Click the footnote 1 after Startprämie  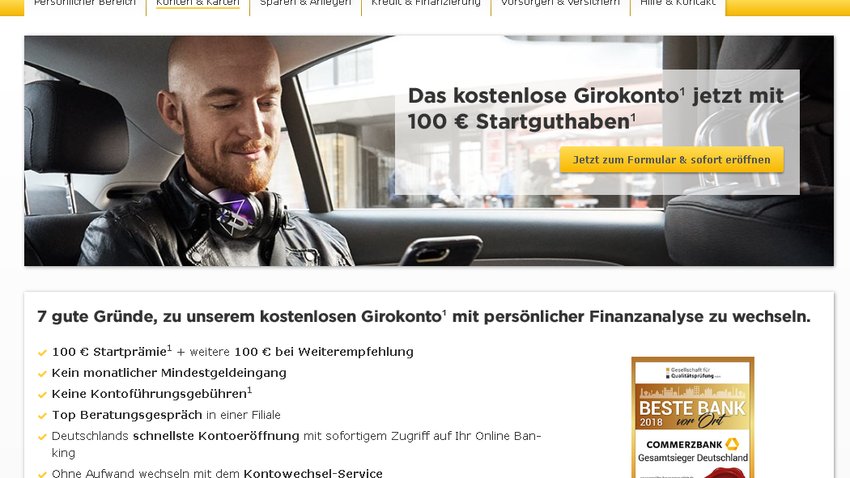pyautogui.click(x=169, y=348)
